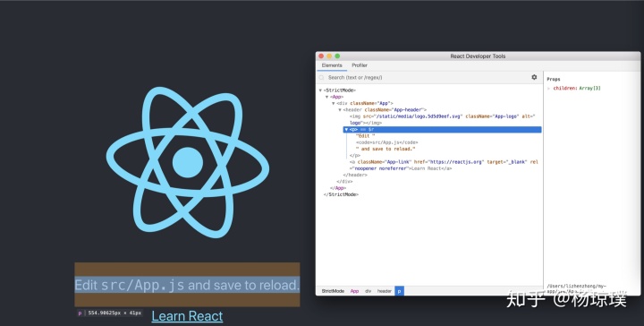Maximize the React Developer Tools window with the green button
Viewport: 644px width, 326px height.
coord(337,56)
